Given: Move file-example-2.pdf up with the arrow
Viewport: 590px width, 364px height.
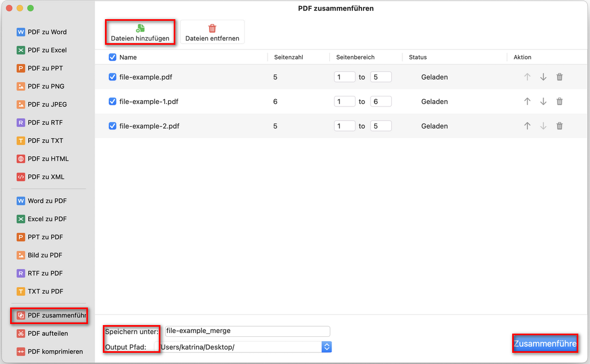Looking at the screenshot, I should 527,126.
